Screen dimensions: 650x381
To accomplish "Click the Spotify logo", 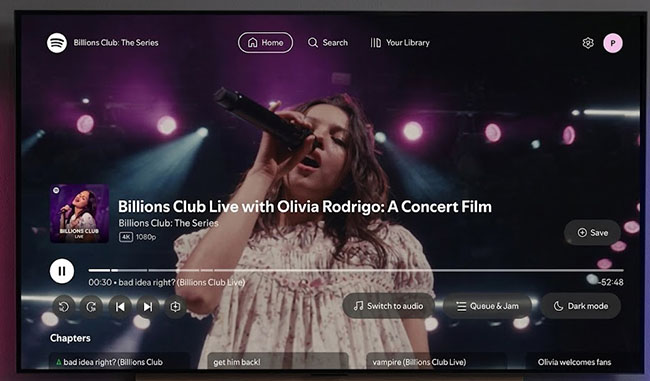I will point(57,43).
